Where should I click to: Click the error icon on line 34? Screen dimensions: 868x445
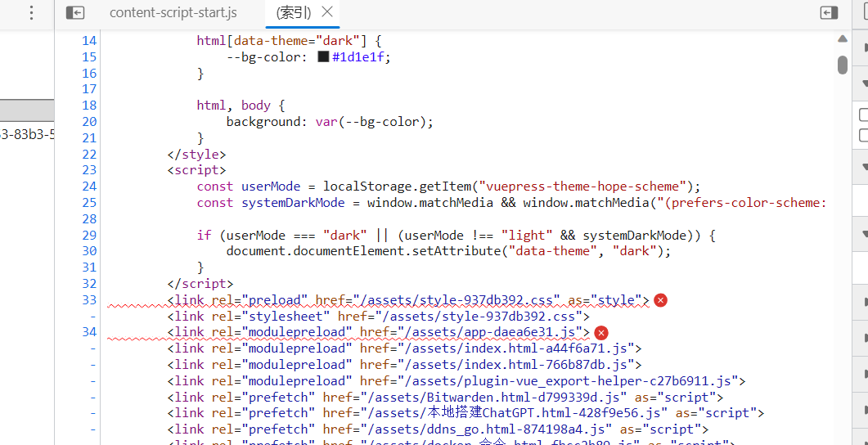click(x=601, y=333)
